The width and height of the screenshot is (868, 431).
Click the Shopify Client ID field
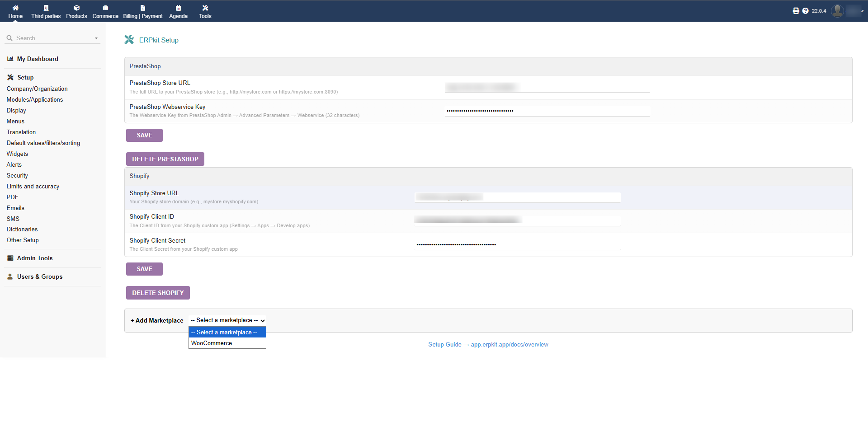coord(517,220)
